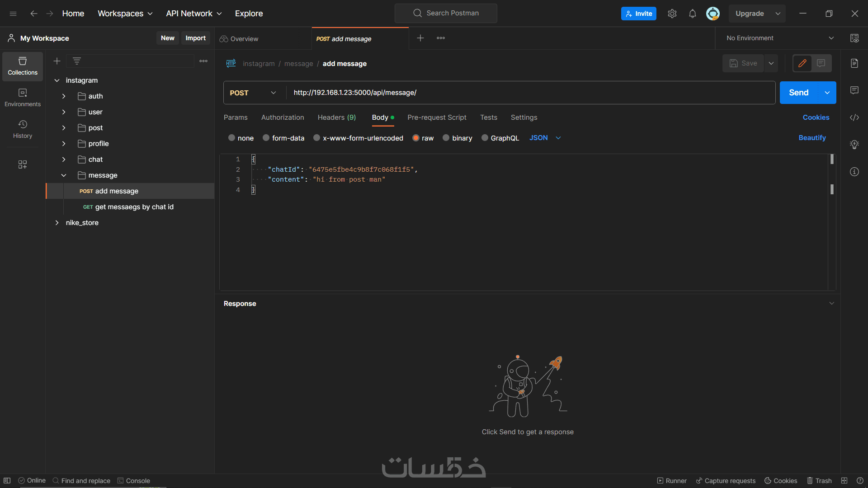
Task: Open the History sidebar panel
Action: pyautogui.click(x=23, y=129)
